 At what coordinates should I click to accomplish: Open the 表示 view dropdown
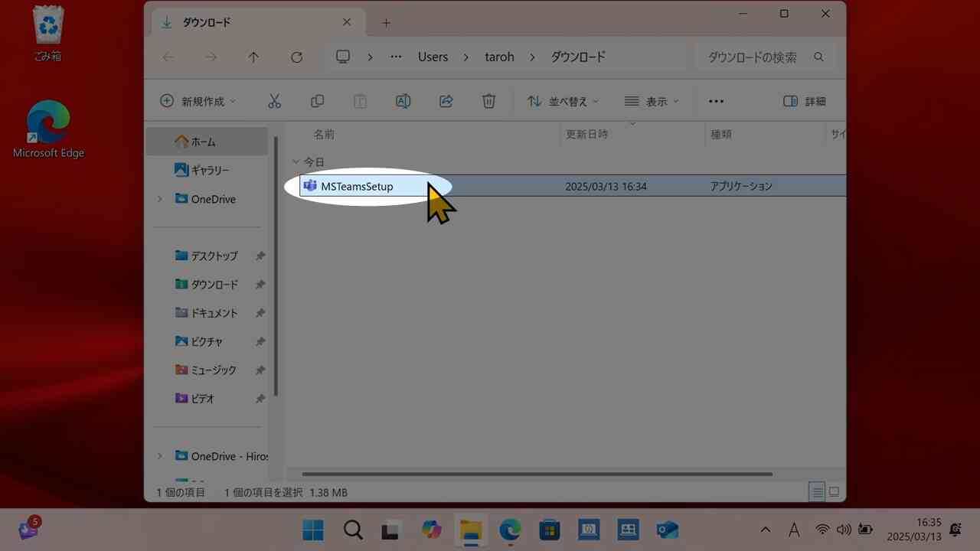pyautogui.click(x=652, y=101)
